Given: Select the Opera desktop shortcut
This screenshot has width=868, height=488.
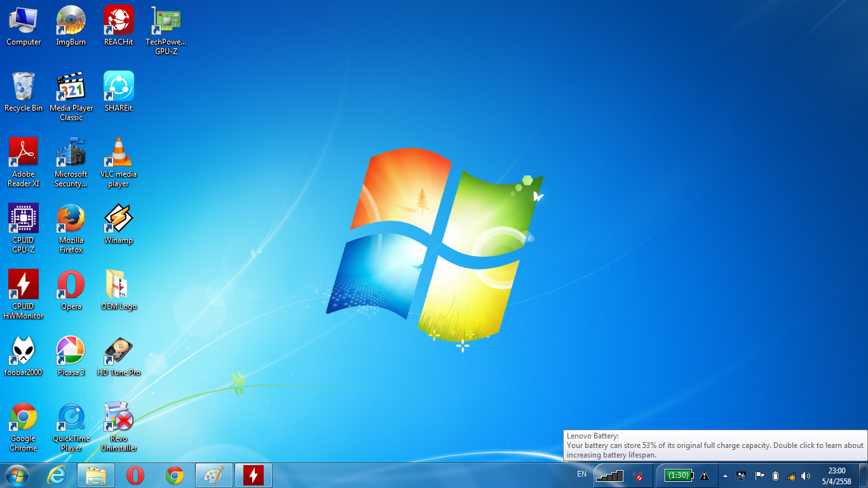Looking at the screenshot, I should (x=71, y=290).
